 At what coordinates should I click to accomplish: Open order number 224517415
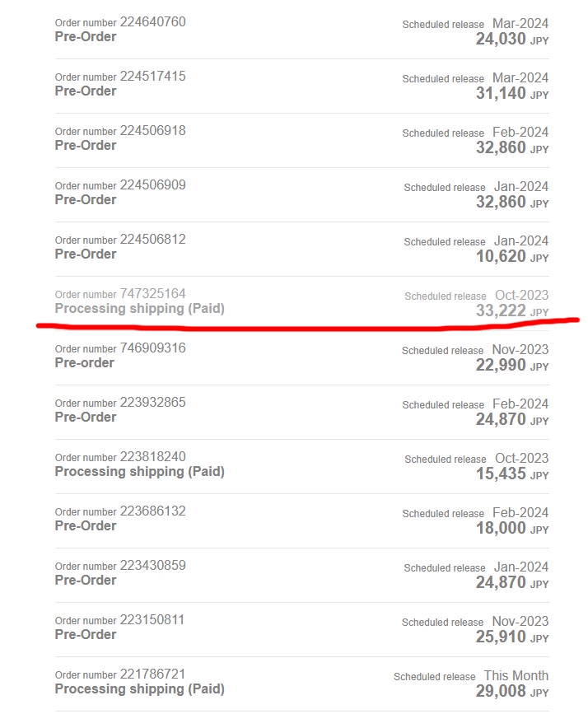pyautogui.click(x=153, y=76)
